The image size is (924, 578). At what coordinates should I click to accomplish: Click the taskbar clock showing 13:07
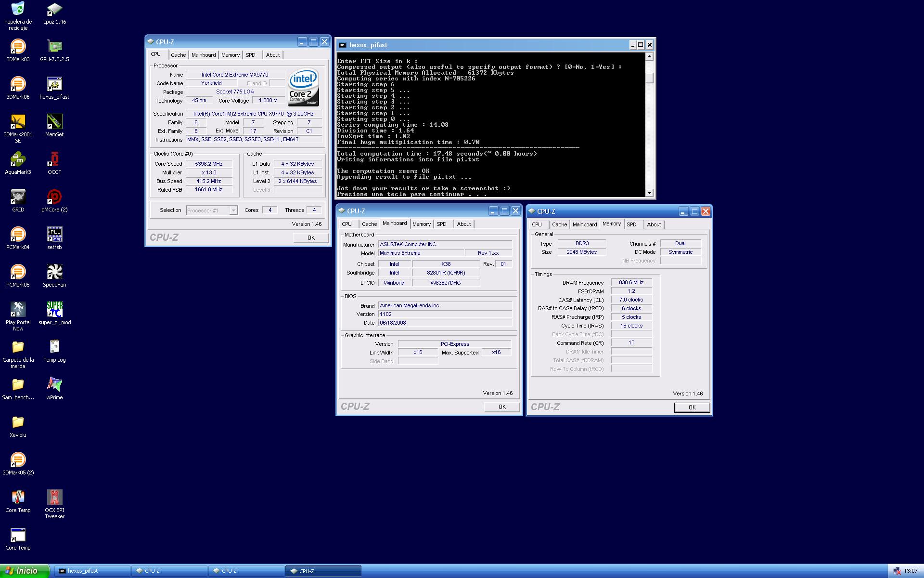(x=911, y=571)
